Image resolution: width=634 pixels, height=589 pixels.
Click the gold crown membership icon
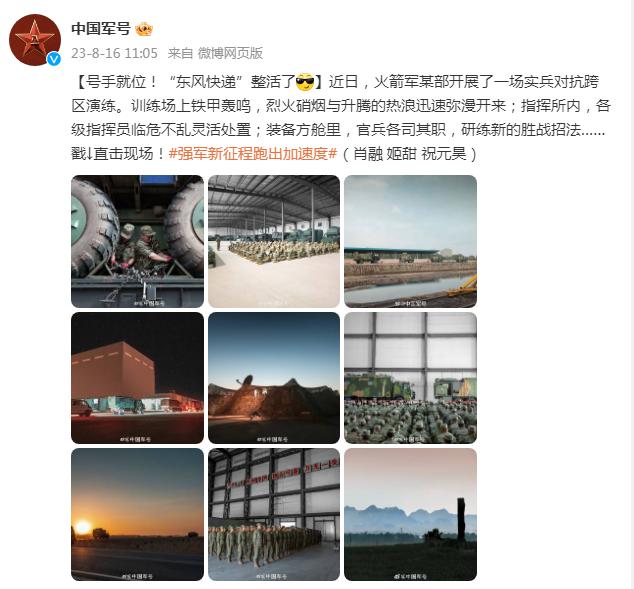click(x=144, y=29)
